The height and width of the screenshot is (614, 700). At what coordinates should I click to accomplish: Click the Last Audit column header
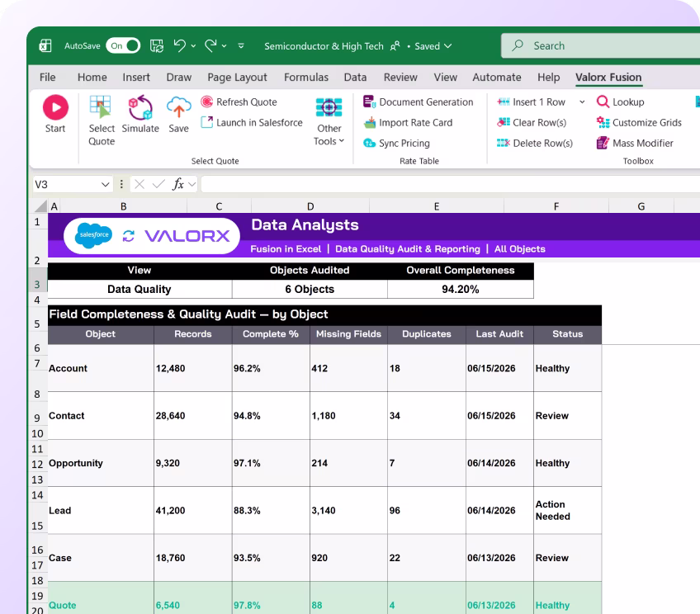499,333
